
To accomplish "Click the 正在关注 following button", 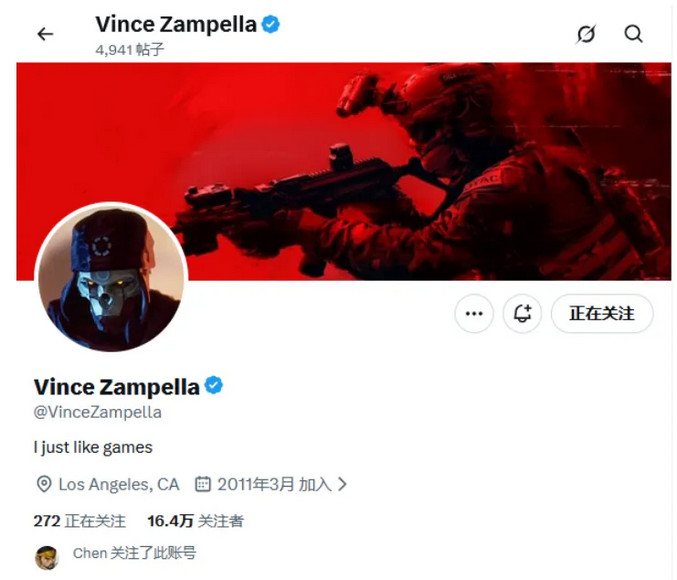I will pyautogui.click(x=602, y=314).
